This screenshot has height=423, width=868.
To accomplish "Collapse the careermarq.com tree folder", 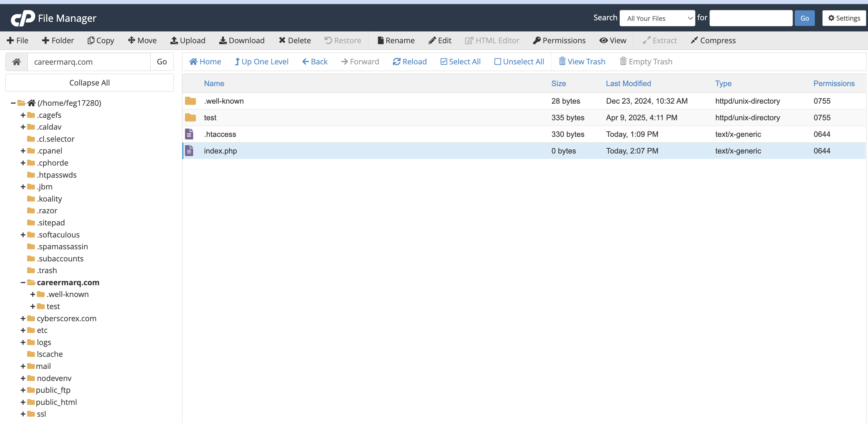I will [x=23, y=283].
